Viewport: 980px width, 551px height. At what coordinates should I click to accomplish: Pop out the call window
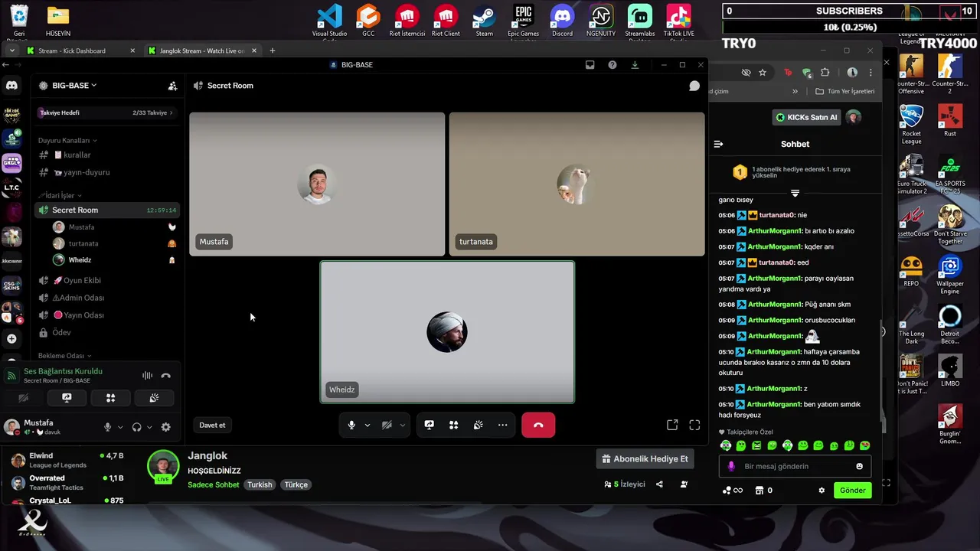point(672,425)
